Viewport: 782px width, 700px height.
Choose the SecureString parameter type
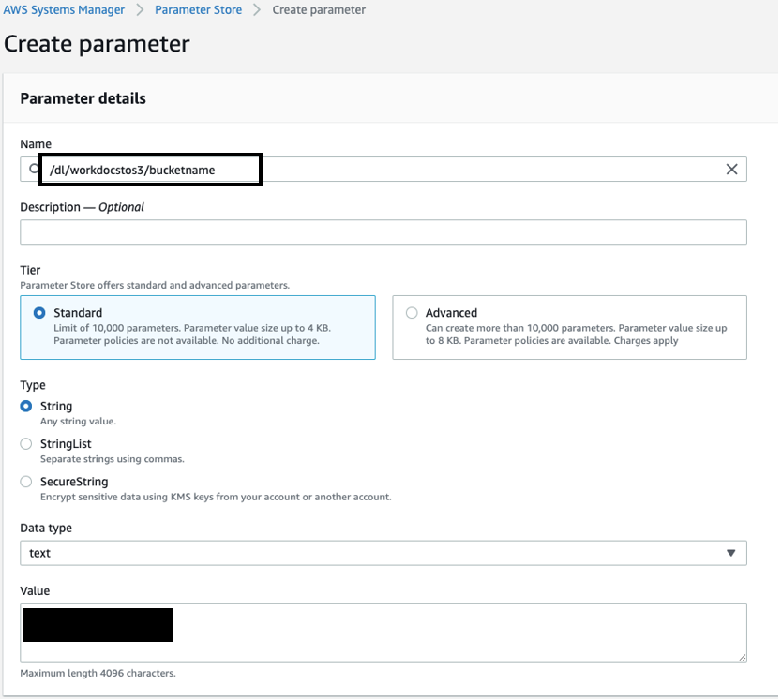25,481
